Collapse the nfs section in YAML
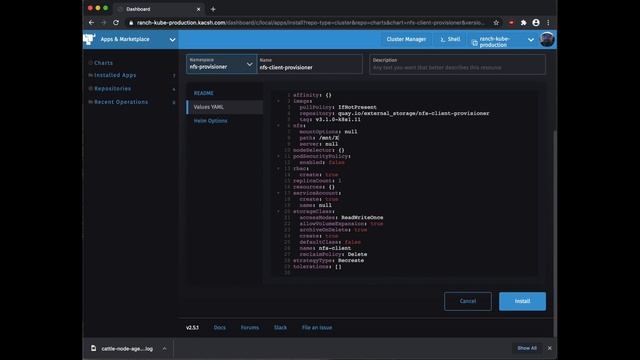 [279, 125]
